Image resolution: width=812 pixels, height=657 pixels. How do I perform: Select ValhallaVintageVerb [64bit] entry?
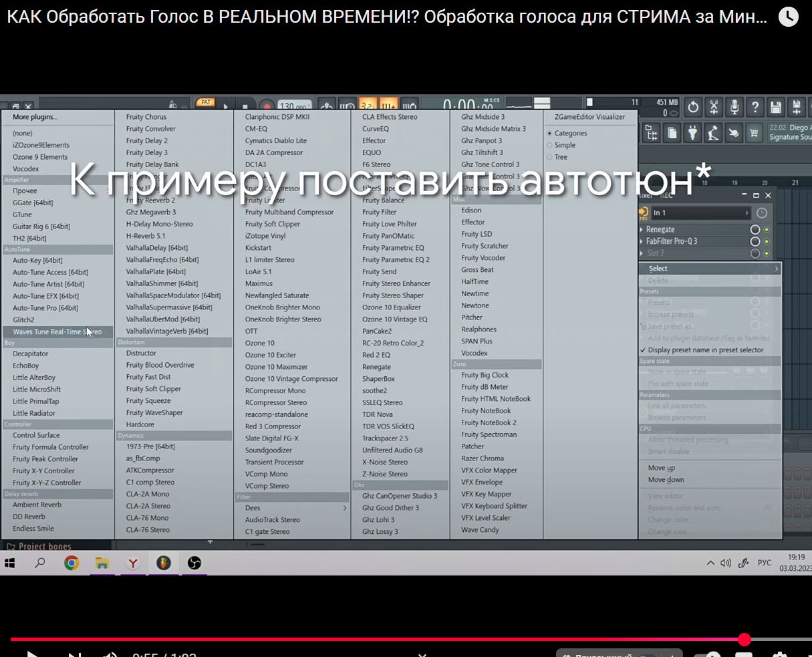167,332
